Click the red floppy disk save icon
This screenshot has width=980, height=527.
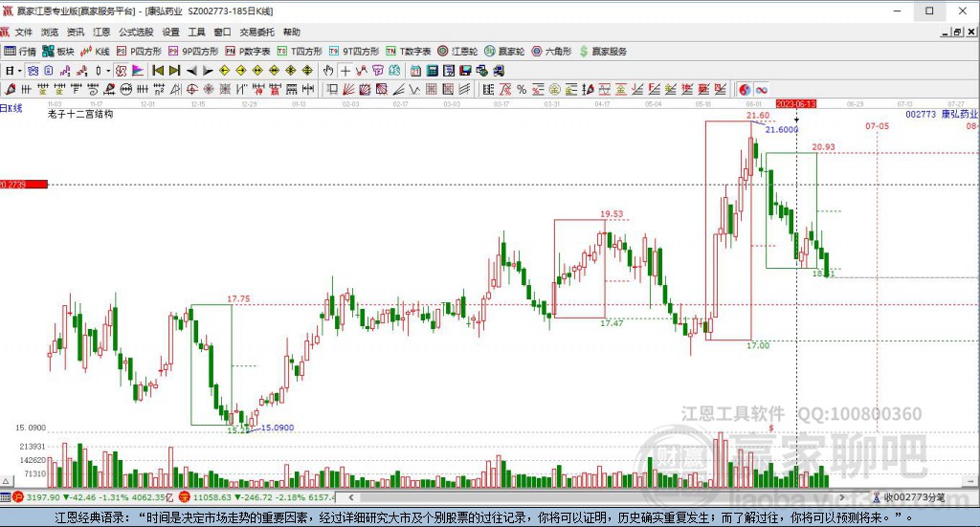coord(465,71)
